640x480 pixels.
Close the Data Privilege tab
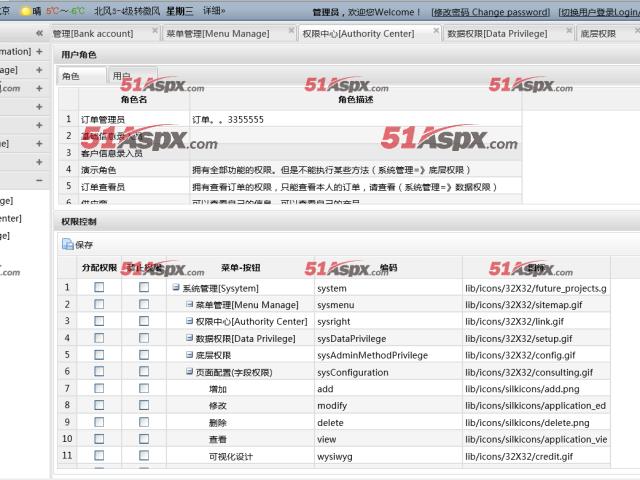(569, 31)
